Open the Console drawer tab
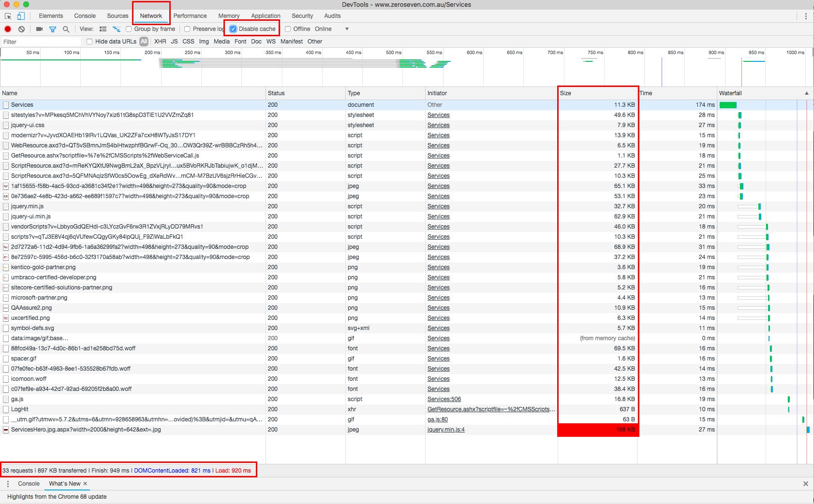 tap(29, 484)
